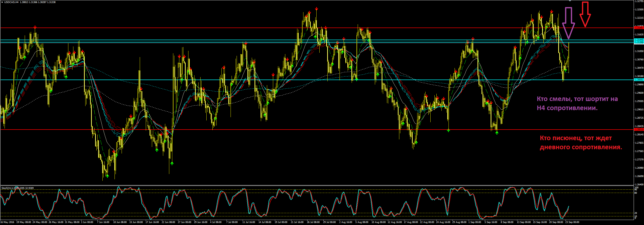Click the 7 Jun 16:00 time label
The image size is (644, 225).
click(103, 222)
